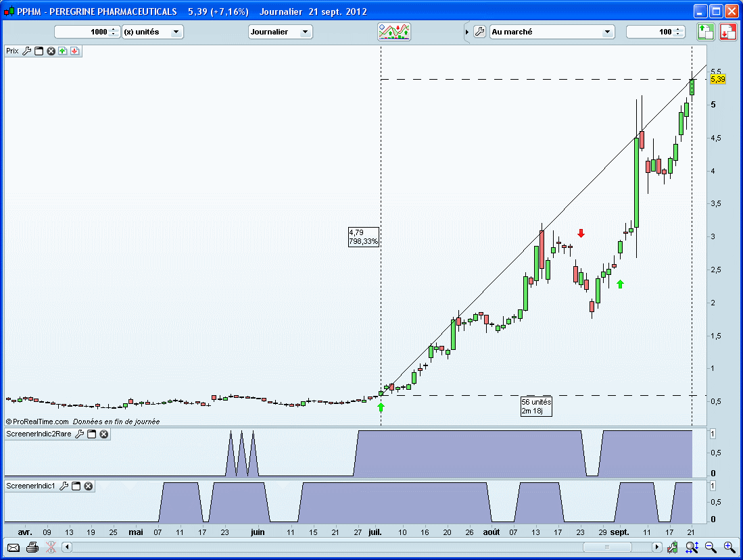Open the indicators and trading systems chart icon
This screenshot has width=743, height=560.
394,32
